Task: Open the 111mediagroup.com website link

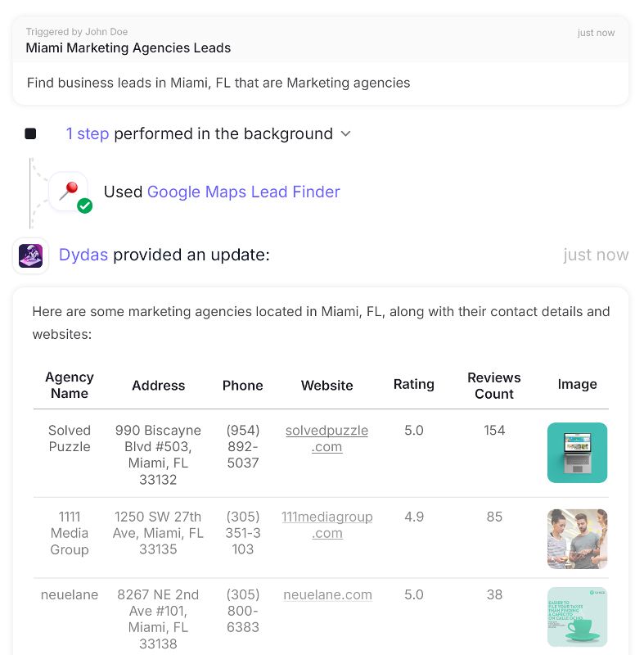Action: pos(327,525)
